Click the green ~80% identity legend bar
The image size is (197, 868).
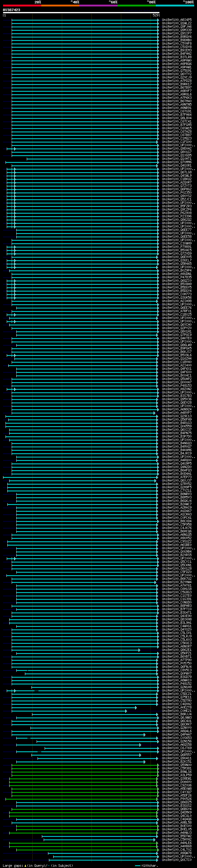137,6
